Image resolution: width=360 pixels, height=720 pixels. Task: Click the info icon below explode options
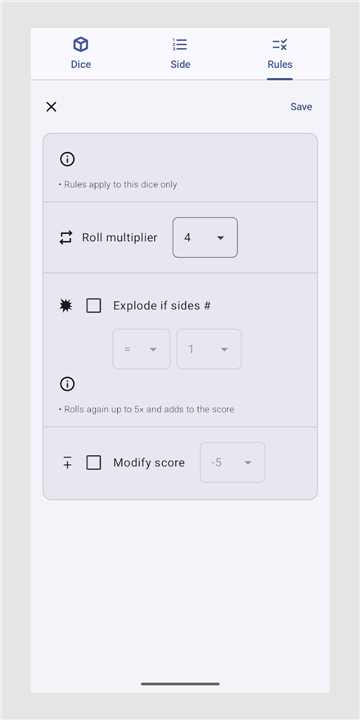click(67, 384)
